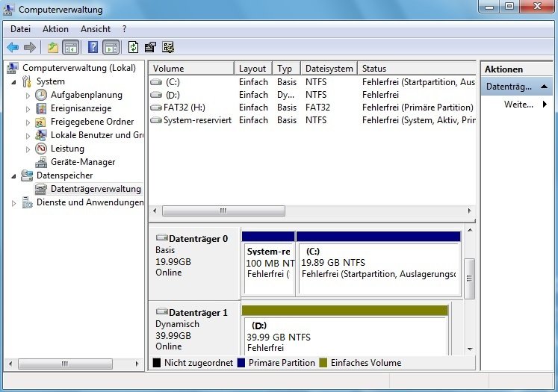The image size is (558, 392).
Task: Toggle the action pane toolbar icon
Action: [x=111, y=47]
